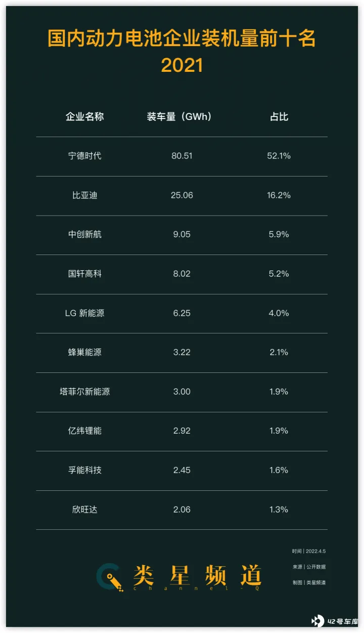364x633 pixels.
Task: Select the 孚能科技 entry
Action: coord(85,470)
